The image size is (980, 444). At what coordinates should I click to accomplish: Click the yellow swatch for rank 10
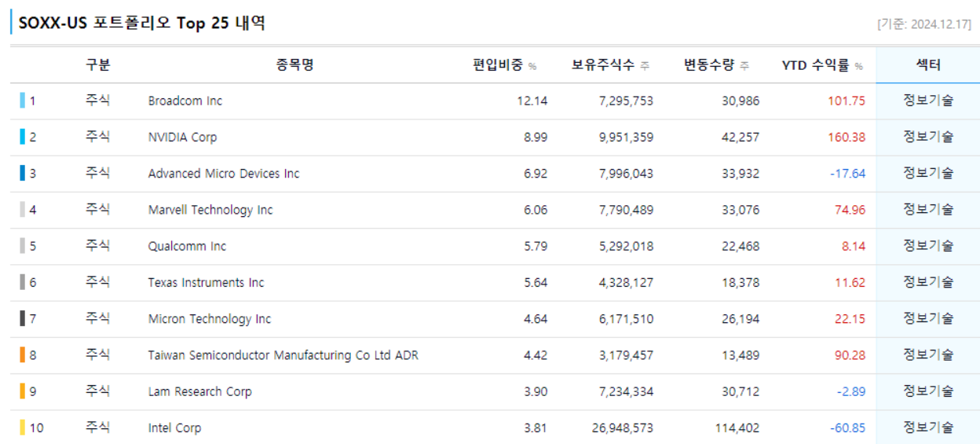(x=23, y=428)
